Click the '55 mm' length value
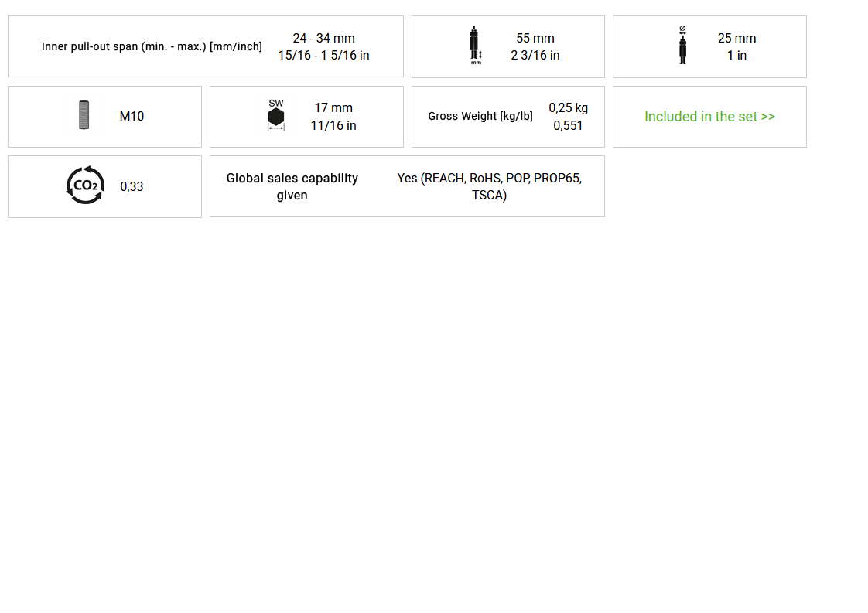Viewport: 868px width, 613px height. point(535,38)
